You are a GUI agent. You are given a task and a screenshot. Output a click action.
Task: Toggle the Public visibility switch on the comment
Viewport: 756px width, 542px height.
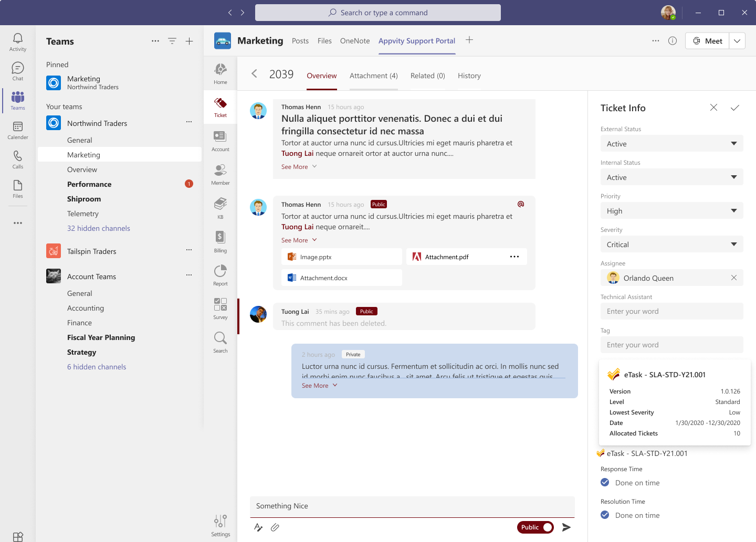click(x=535, y=527)
